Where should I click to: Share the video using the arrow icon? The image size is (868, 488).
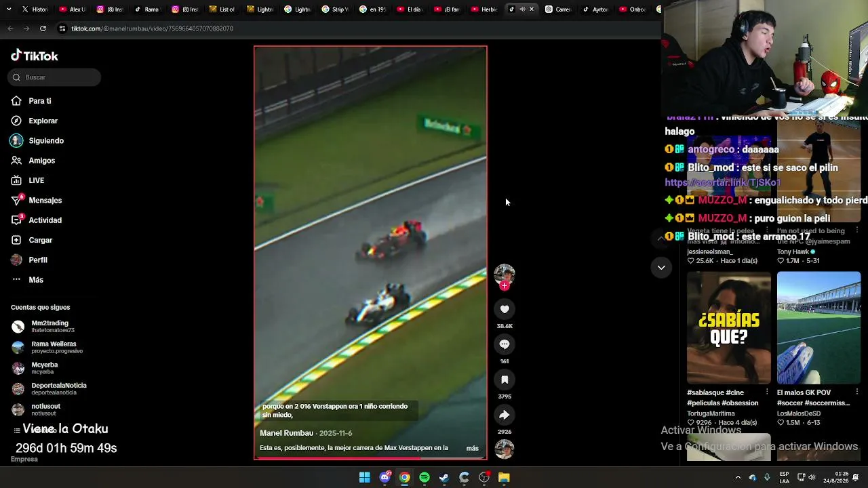505,415
